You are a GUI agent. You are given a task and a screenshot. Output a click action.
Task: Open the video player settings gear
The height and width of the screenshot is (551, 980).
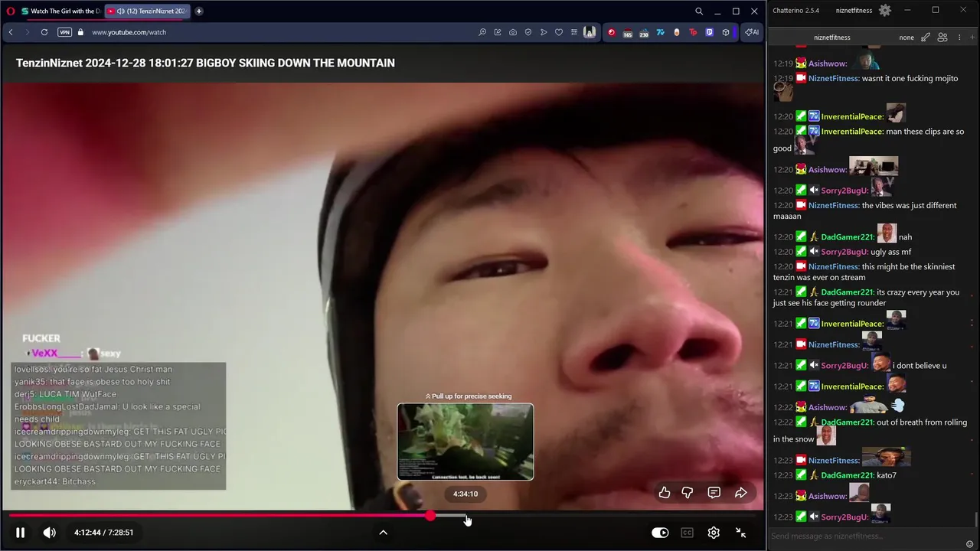tap(714, 533)
